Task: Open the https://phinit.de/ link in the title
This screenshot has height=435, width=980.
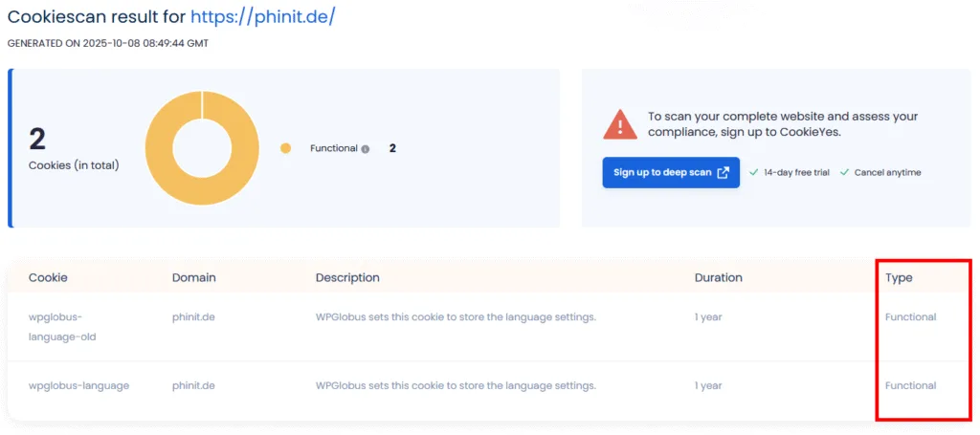Action: [x=262, y=17]
